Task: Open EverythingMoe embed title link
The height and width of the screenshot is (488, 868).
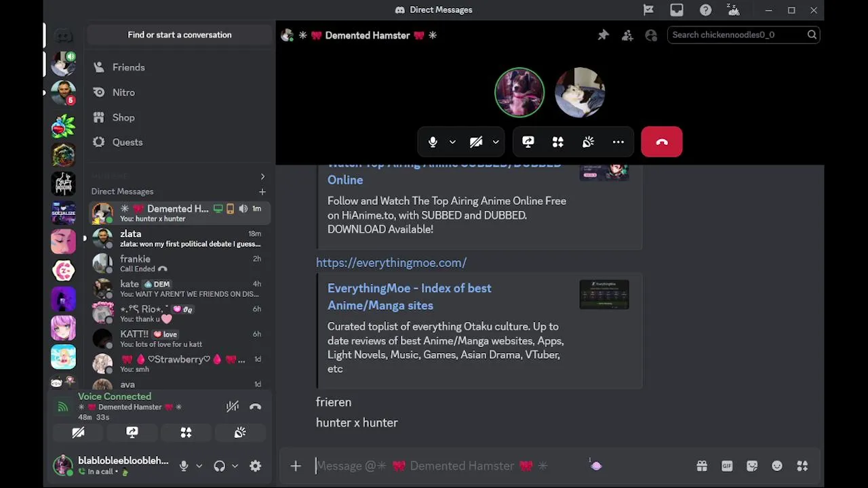Action: [x=410, y=297]
